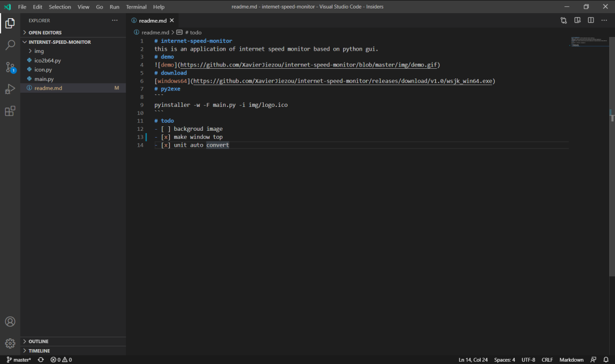Click Ln 14, Col 24 in status bar
The height and width of the screenshot is (364, 615).
pos(473,359)
